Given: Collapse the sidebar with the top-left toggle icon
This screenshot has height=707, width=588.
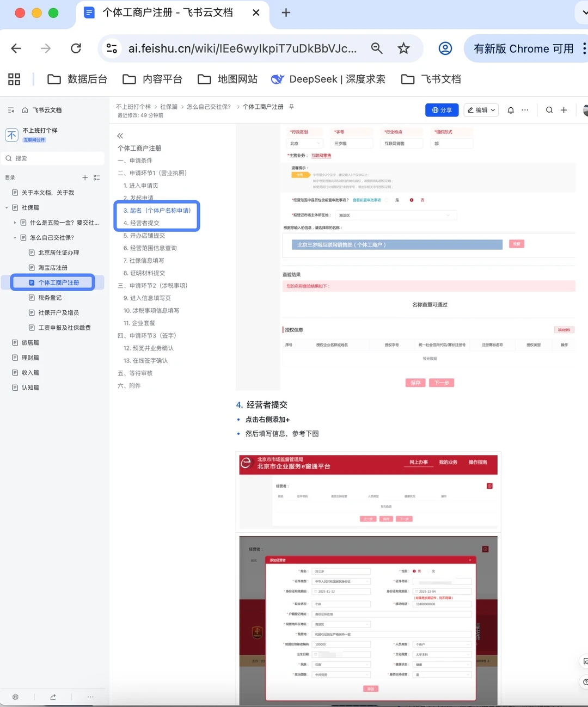Looking at the screenshot, I should pos(11,110).
